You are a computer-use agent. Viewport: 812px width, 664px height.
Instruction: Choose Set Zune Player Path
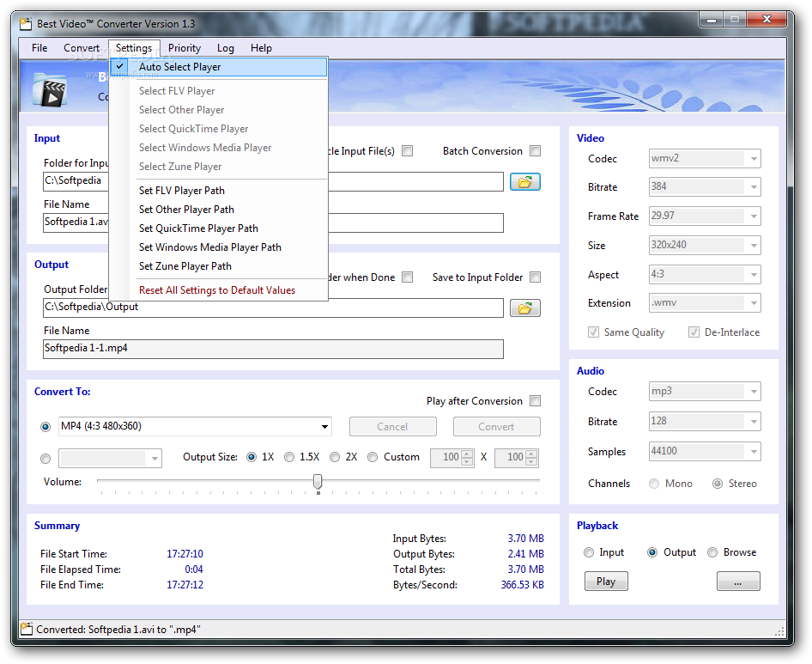click(219, 266)
